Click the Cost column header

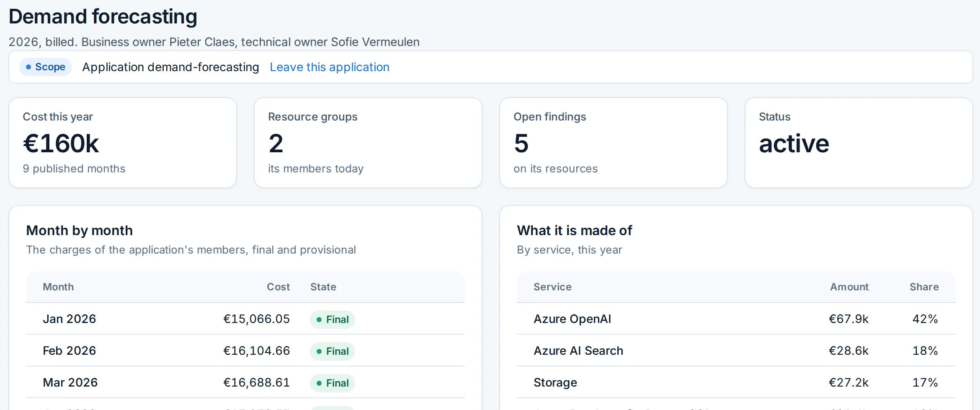[x=279, y=287]
